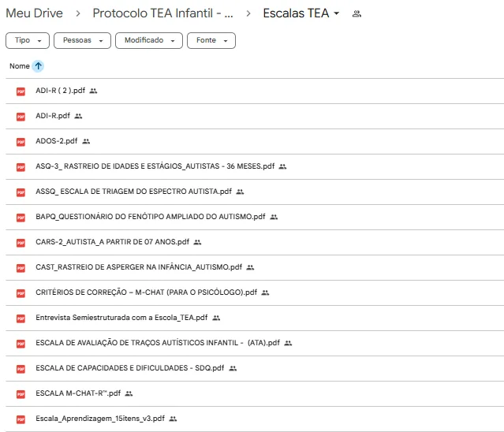Image resolution: width=504 pixels, height=432 pixels.
Task: Sort by the Nome column header
Action: tap(20, 66)
